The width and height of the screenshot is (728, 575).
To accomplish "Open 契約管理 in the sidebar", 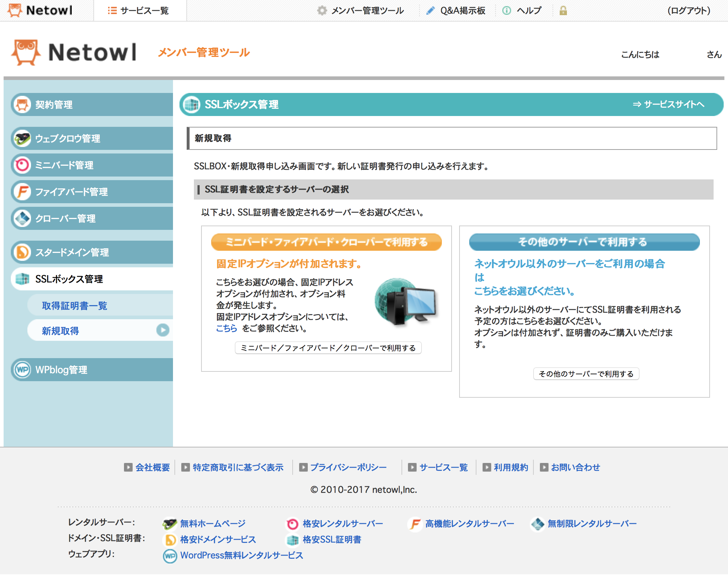I will coord(92,104).
